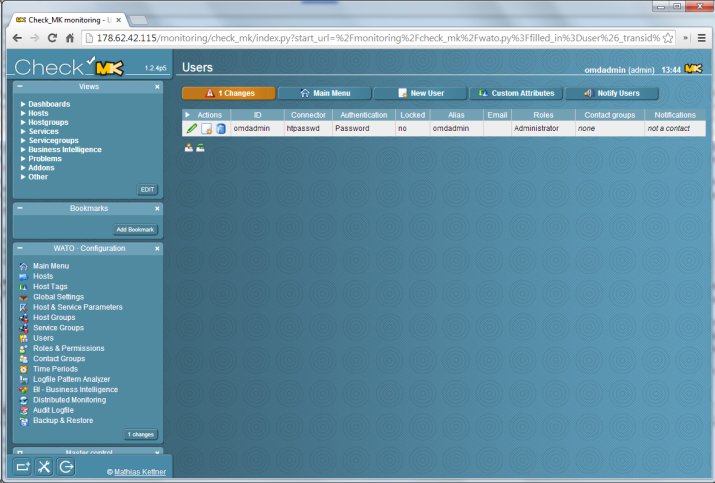Screen dimensions: 715x483
Task: Open the 1 Changes button
Action: point(228,93)
